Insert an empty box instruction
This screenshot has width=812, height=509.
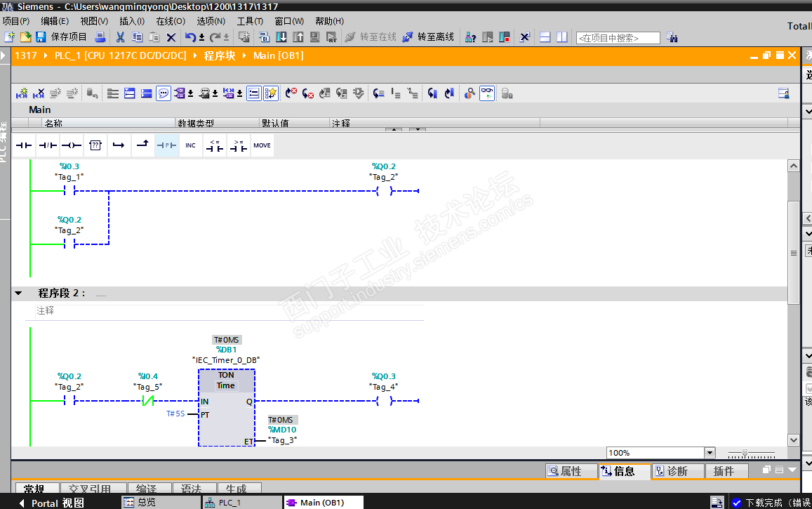[95, 145]
